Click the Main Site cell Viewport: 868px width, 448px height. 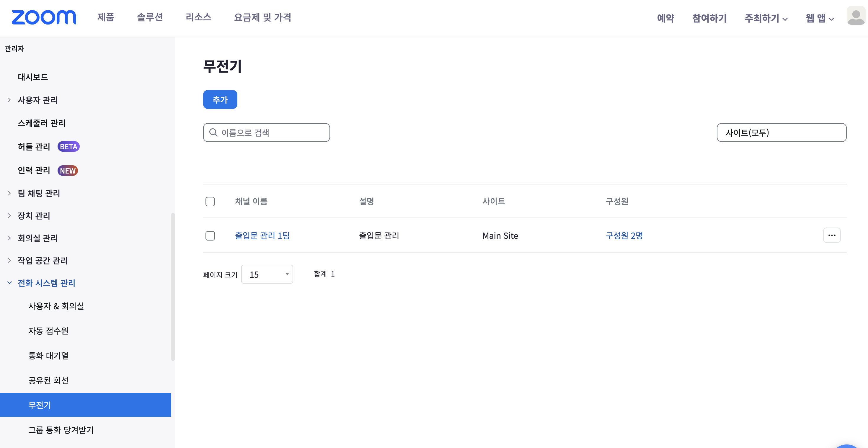coord(500,236)
